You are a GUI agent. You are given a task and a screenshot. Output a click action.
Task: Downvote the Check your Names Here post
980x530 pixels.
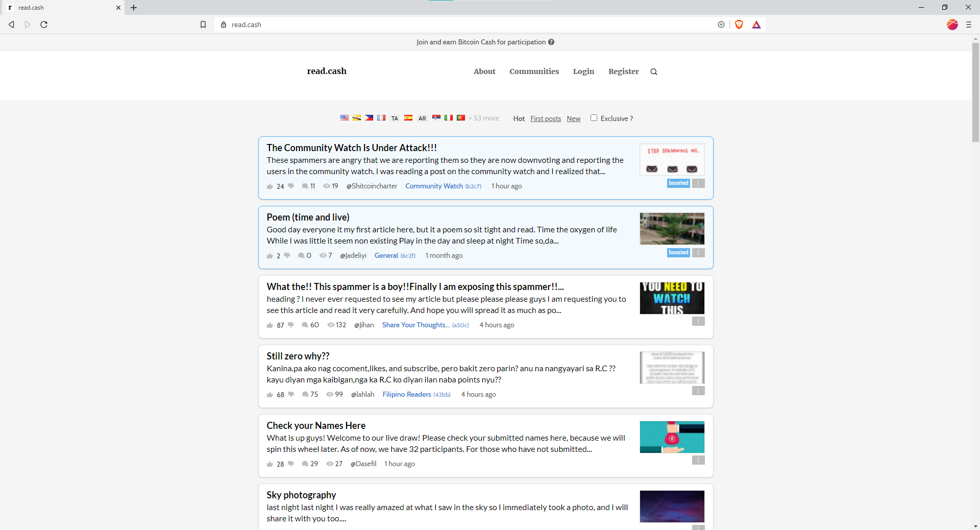pyautogui.click(x=291, y=464)
